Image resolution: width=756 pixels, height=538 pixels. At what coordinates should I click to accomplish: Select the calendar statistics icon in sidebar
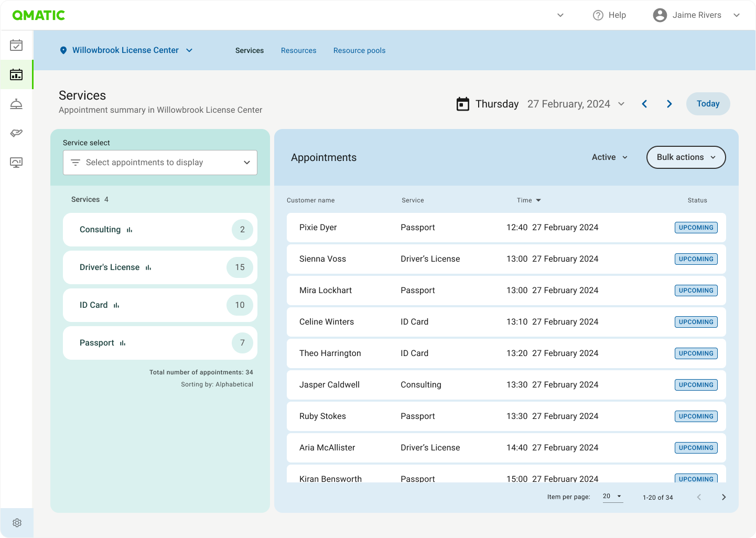16,74
